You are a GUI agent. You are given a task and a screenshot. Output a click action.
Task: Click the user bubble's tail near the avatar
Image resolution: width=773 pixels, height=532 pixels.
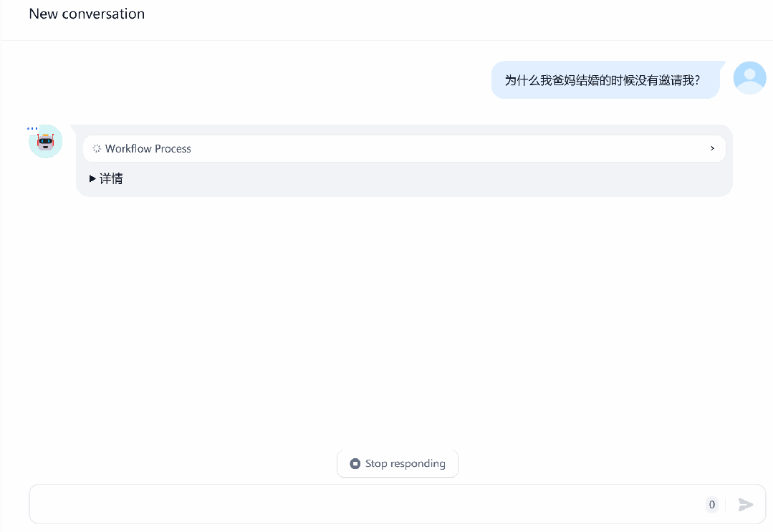pos(722,64)
